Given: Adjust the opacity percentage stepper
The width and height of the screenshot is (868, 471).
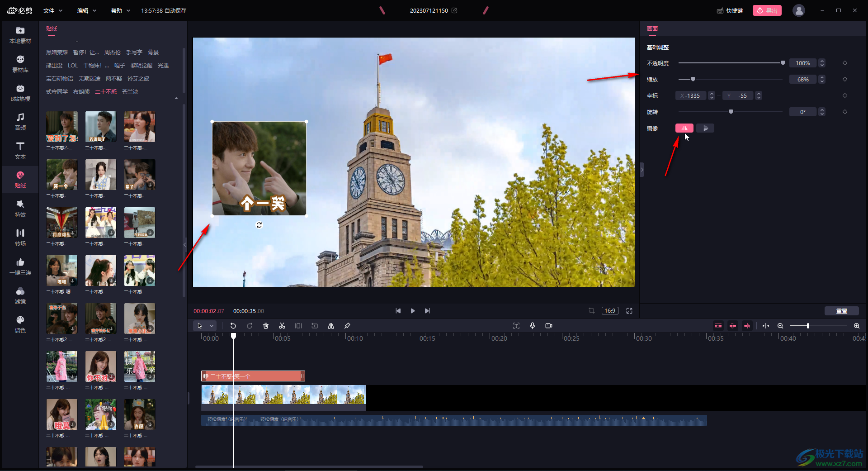Looking at the screenshot, I should click(822, 63).
